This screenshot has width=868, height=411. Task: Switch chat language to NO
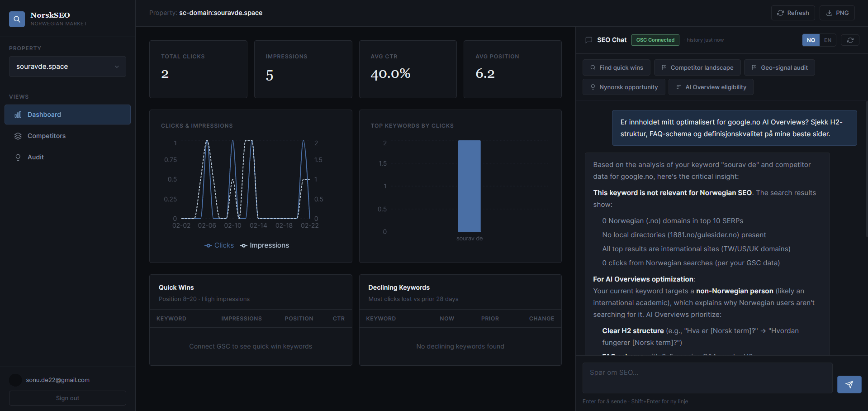[x=811, y=40]
